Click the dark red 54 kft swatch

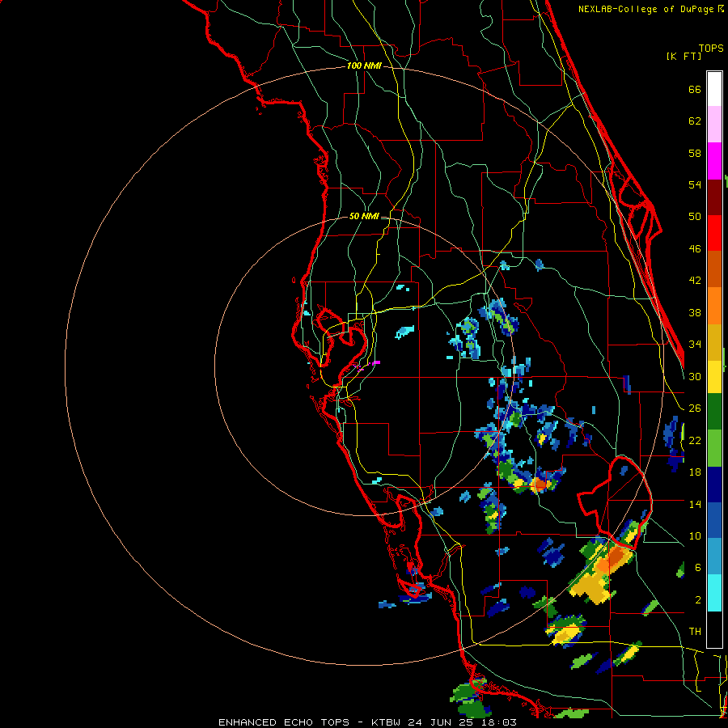click(x=714, y=197)
